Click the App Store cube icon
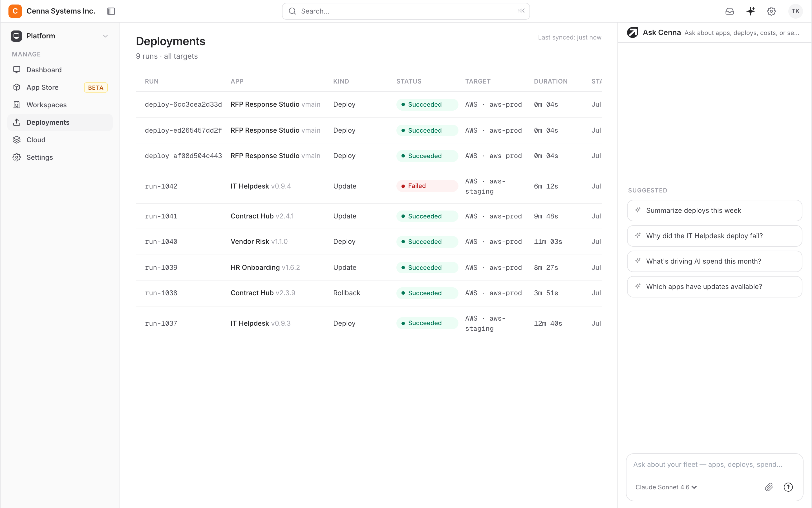This screenshot has height=508, width=812. tap(16, 87)
